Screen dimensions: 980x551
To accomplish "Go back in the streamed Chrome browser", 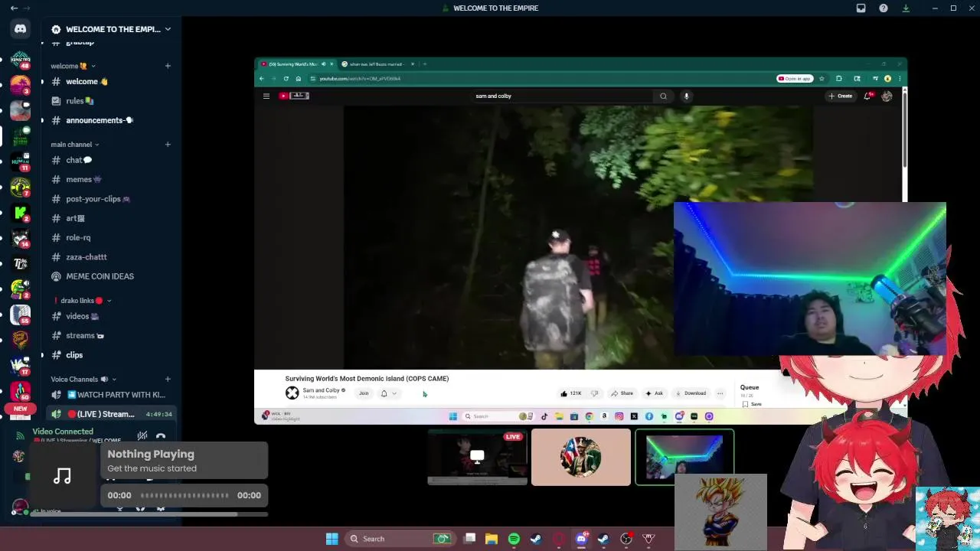I will click(262, 78).
